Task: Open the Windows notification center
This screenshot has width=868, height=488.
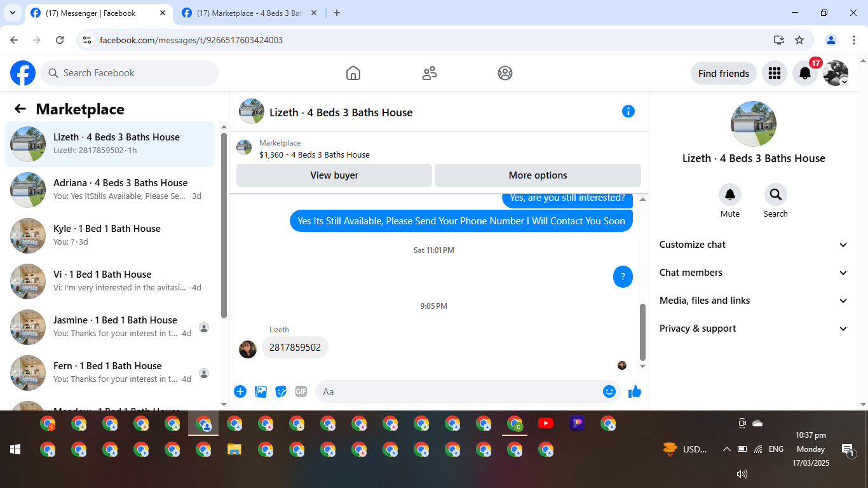Action: pos(848,450)
